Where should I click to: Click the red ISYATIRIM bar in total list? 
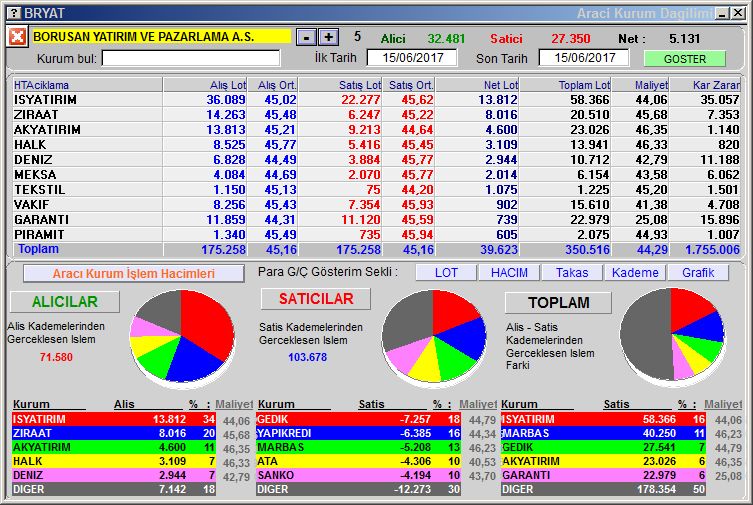coord(603,419)
